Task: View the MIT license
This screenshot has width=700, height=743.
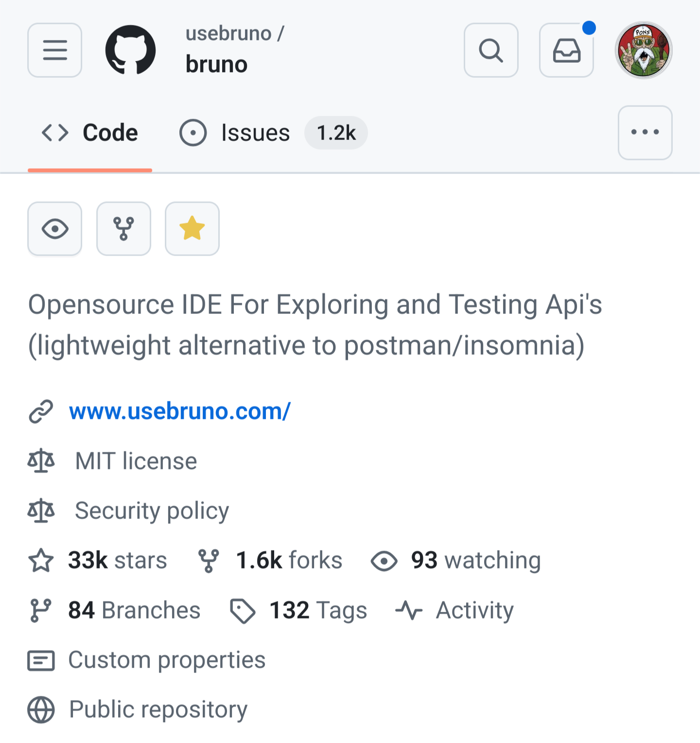Action: click(136, 461)
